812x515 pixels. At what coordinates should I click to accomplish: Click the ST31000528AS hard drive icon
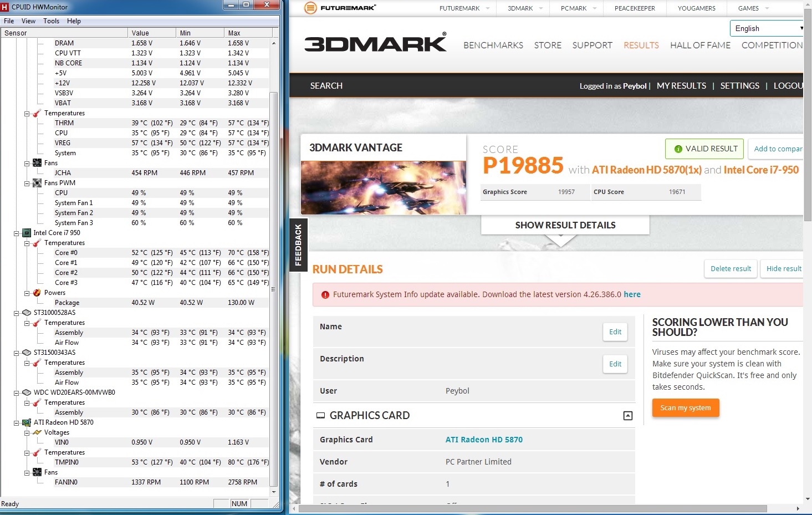tap(26, 313)
